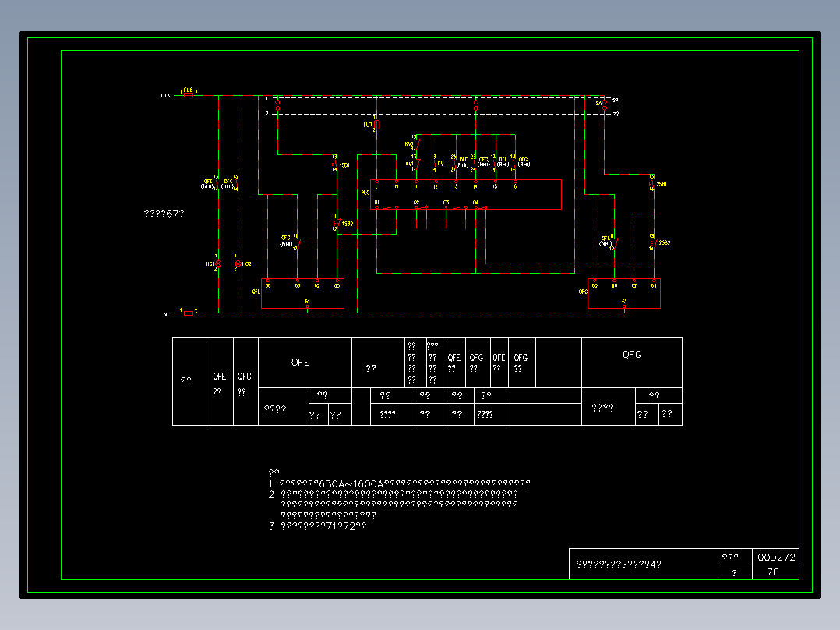Click the QFE breaker block in the schematic
840x630 pixels.
tap(302, 293)
